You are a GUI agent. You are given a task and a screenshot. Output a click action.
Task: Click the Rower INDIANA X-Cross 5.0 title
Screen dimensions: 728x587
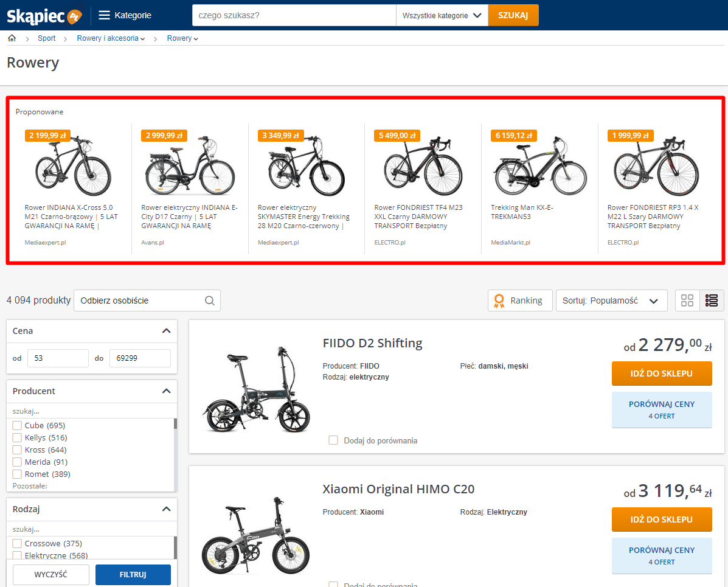pos(71,217)
